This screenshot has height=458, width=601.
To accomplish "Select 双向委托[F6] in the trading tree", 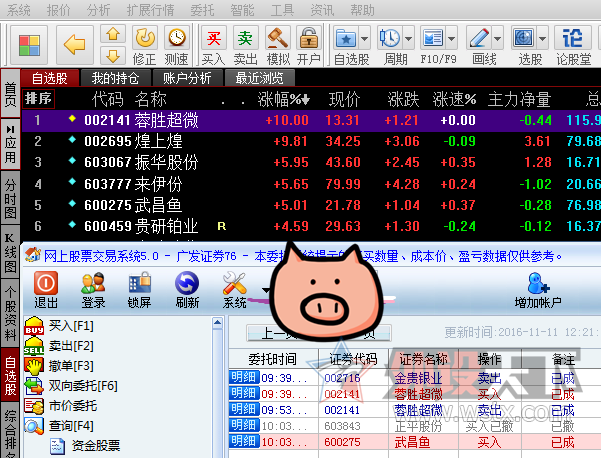I will tap(83, 386).
